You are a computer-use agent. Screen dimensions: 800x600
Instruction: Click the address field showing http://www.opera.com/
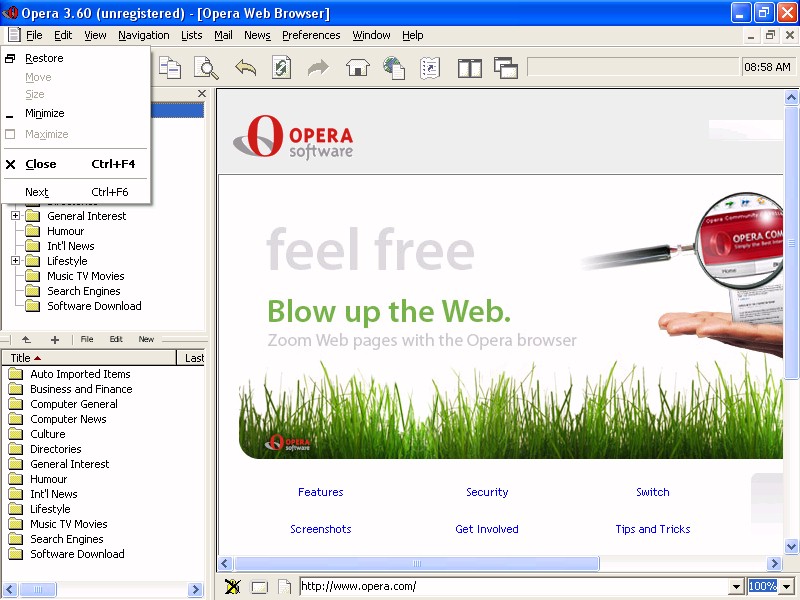pos(514,587)
